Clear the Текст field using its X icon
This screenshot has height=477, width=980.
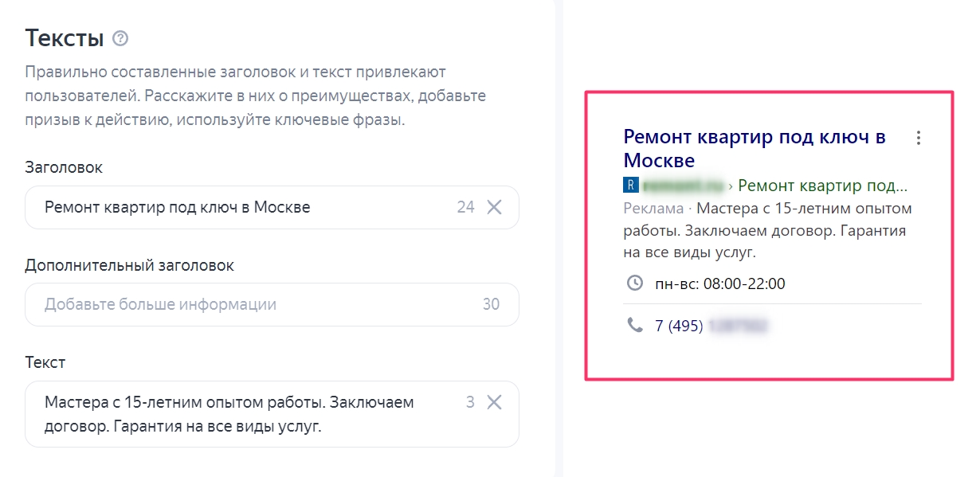tap(494, 402)
